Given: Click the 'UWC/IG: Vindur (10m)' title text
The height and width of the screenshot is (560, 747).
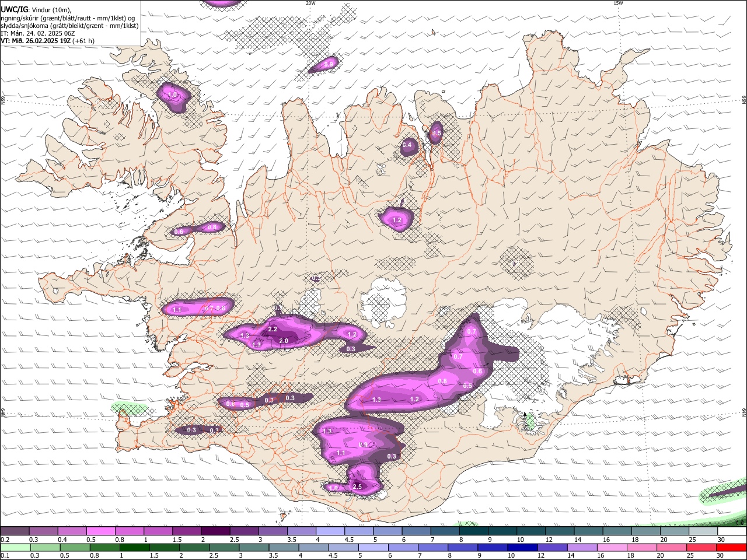Looking at the screenshot, I should [x=36, y=9].
